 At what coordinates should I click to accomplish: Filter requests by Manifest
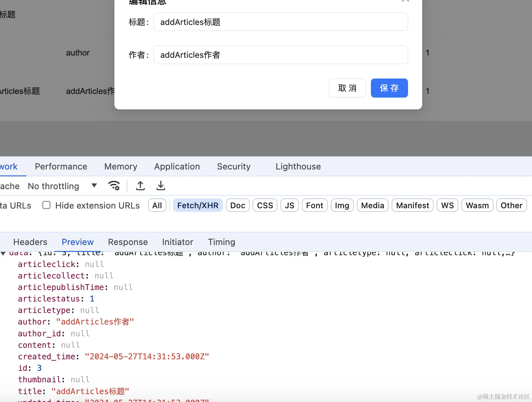pyautogui.click(x=413, y=205)
